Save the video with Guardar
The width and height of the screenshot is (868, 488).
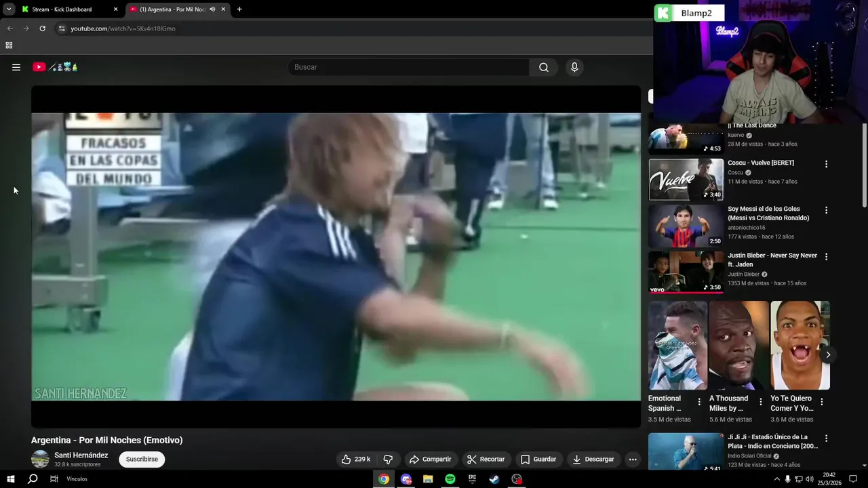[538, 459]
